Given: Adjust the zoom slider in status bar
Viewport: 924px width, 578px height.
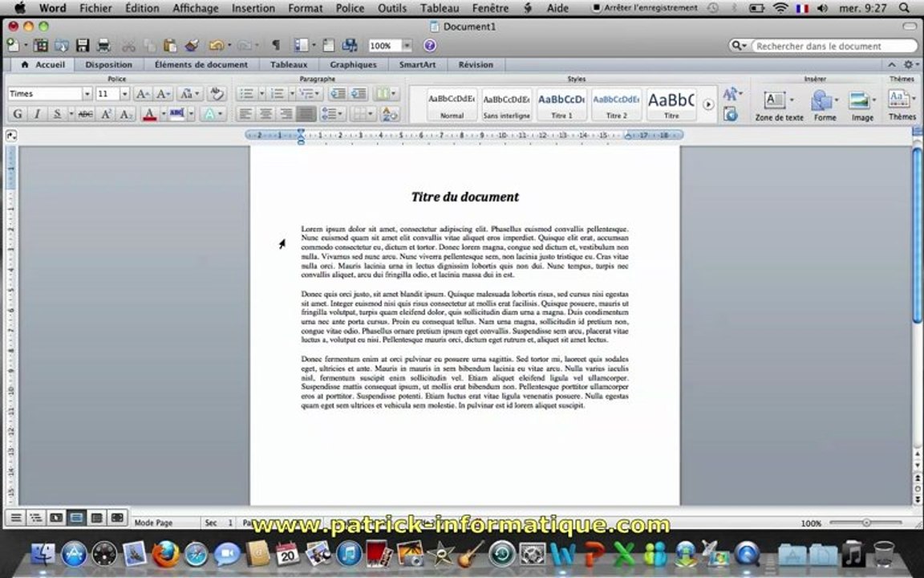Looking at the screenshot, I should [866, 523].
